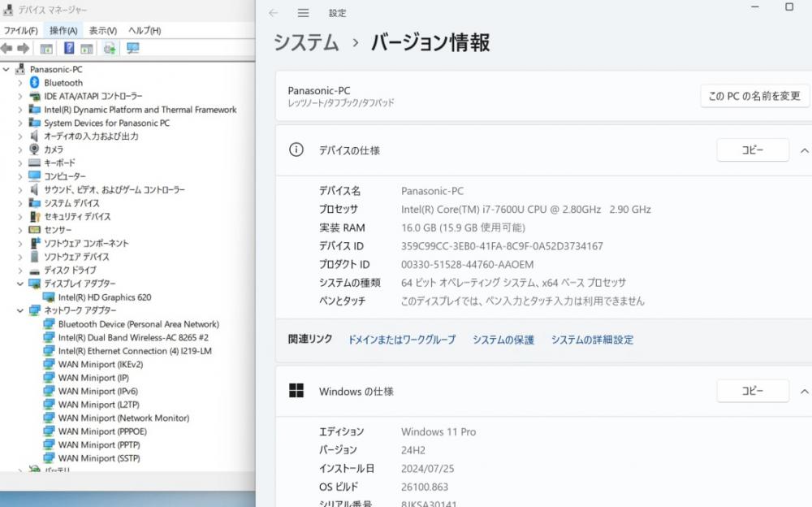This screenshot has height=507, width=812.
Task: Open the Settings hamburger navigation menu
Action: (304, 13)
